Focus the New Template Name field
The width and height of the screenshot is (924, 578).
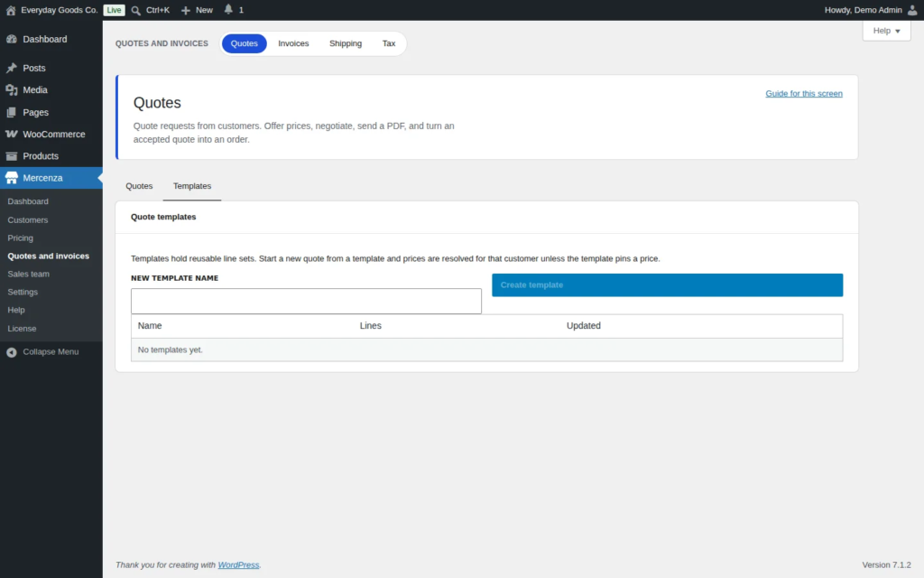point(306,301)
